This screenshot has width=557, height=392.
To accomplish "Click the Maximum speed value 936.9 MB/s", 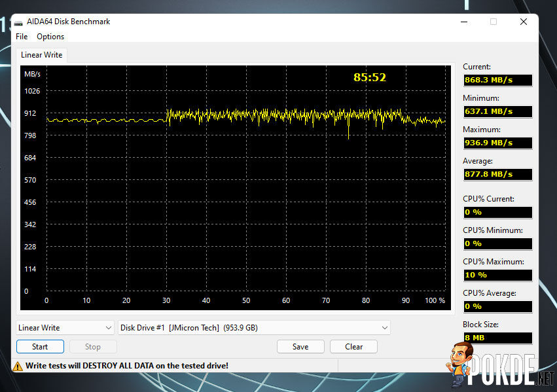I will 497,143.
